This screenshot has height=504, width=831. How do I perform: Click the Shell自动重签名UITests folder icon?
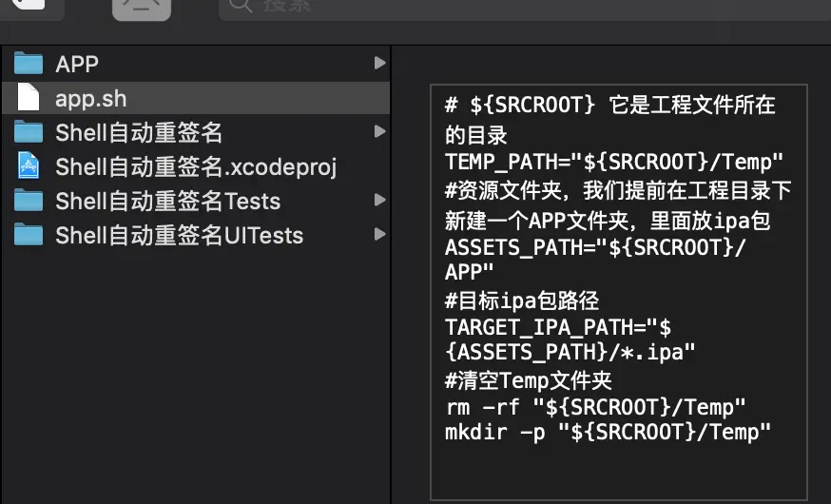29,235
